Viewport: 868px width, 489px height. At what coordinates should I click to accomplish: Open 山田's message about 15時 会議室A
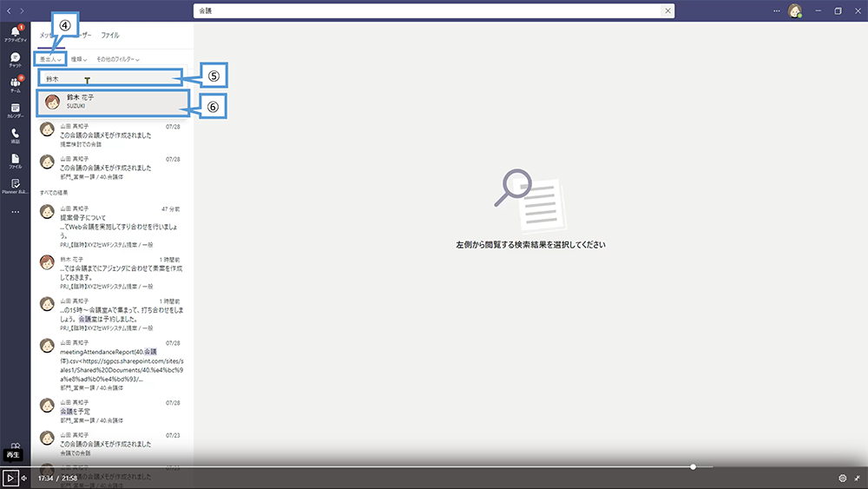click(x=112, y=314)
